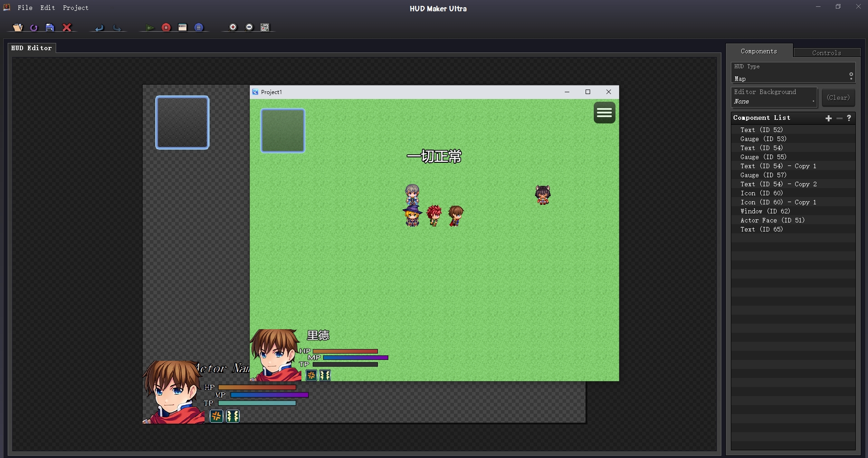Click the undo arrow icon
Viewport: 868px width, 458px height.
pos(100,28)
